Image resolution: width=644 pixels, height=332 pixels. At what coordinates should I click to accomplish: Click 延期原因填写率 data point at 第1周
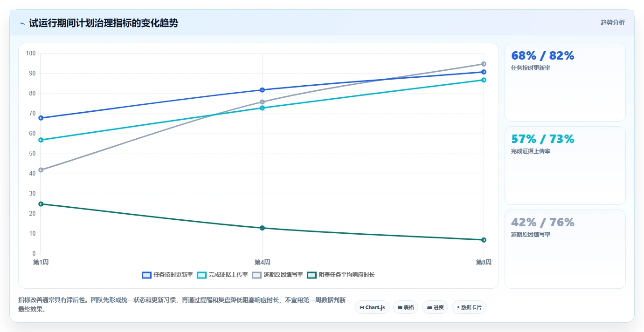point(41,170)
